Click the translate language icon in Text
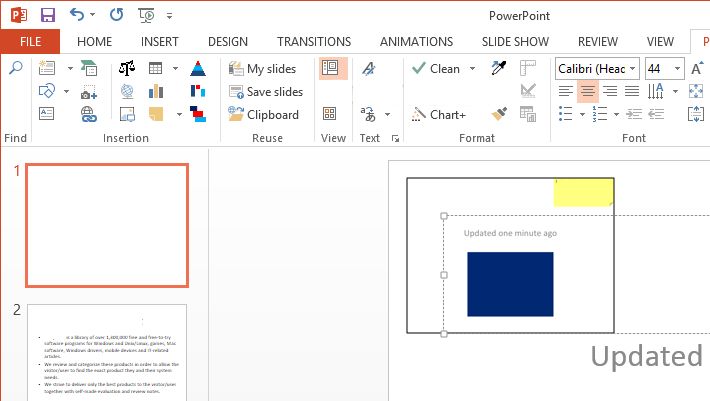 [x=368, y=114]
